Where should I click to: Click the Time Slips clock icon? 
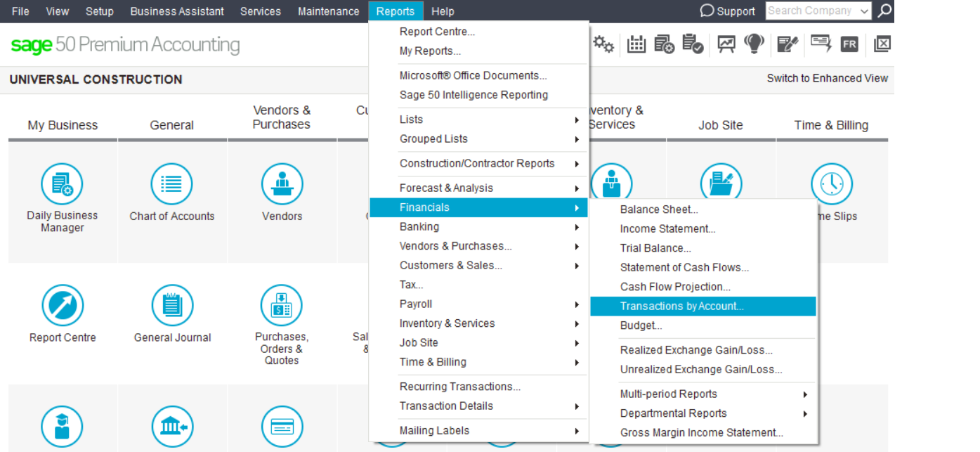832,184
